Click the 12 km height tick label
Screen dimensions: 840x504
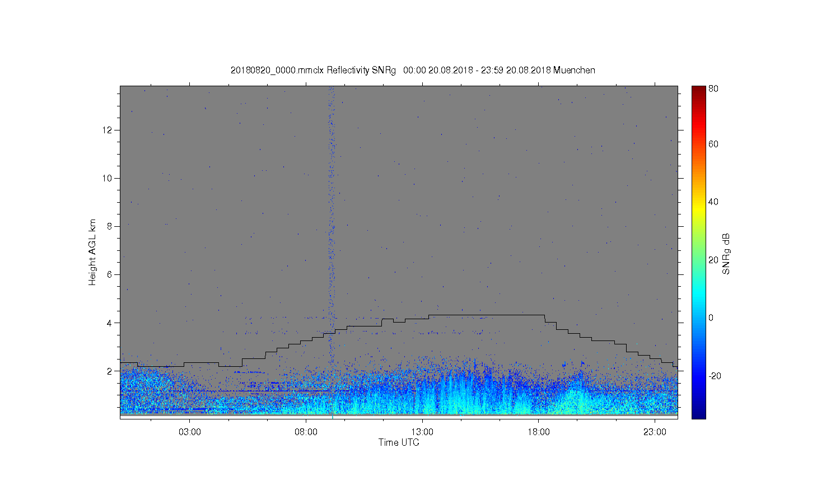pyautogui.click(x=108, y=130)
